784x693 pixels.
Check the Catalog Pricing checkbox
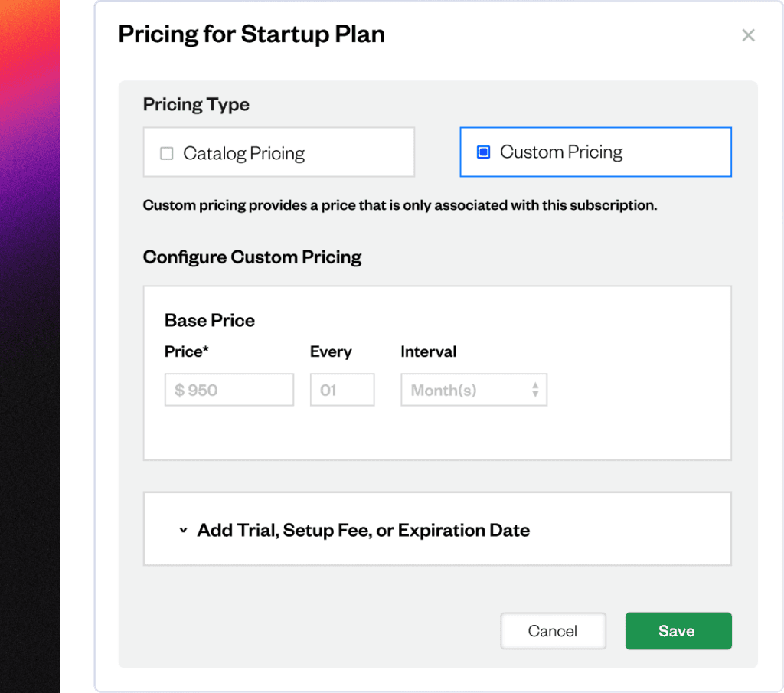[166, 153]
